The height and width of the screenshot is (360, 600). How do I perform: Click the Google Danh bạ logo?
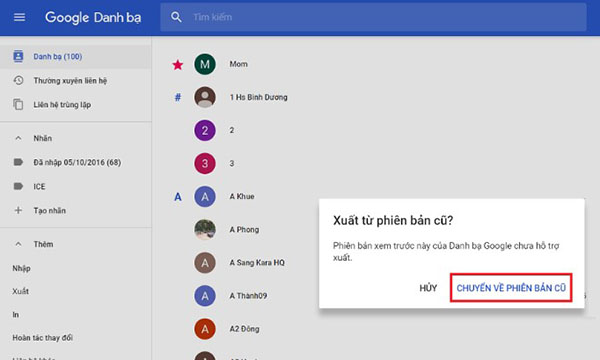(x=93, y=18)
